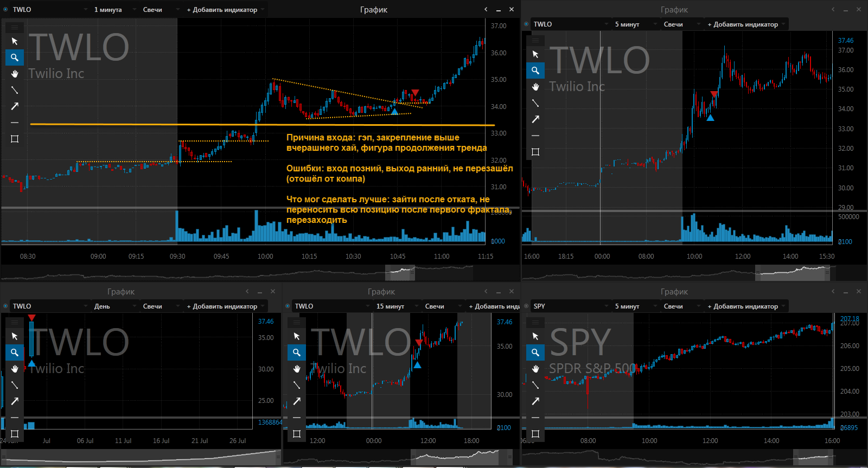Select the cursor pointer tool in the SPY chart
Viewport: 868px width, 468px height.
(535, 336)
